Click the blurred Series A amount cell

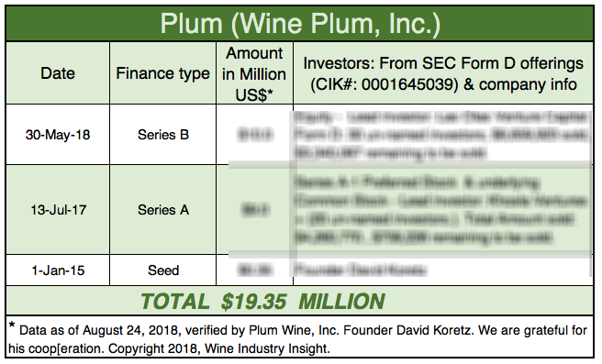[x=255, y=210]
